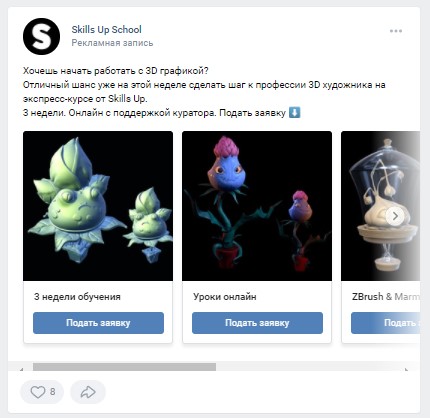Click the gray horizontal scrollbar thumb
Screen dimensions: 430x418
click(124, 367)
